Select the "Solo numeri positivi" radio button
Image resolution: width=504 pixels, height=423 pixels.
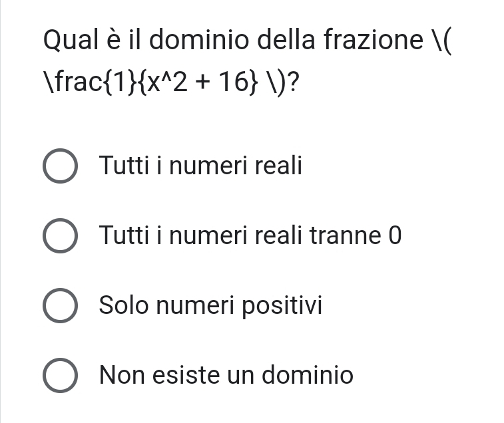tap(60, 307)
